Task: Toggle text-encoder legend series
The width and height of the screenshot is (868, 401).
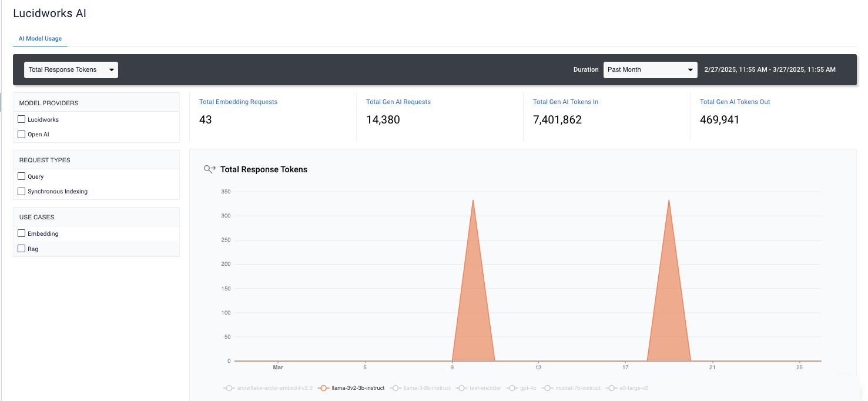Action: 478,388
